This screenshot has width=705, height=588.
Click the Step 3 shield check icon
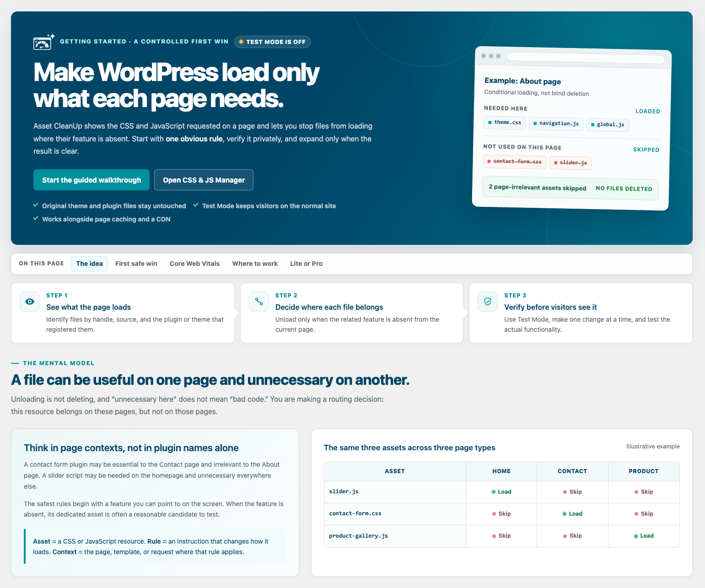pyautogui.click(x=488, y=302)
